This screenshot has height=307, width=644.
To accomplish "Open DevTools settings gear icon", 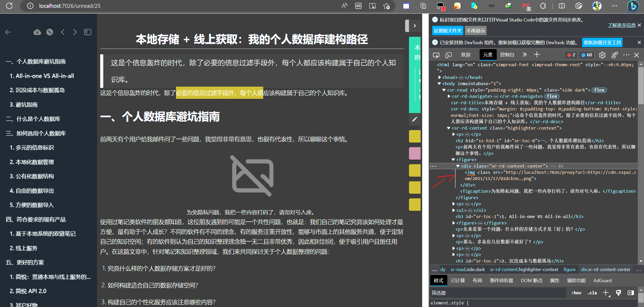I will (x=602, y=55).
